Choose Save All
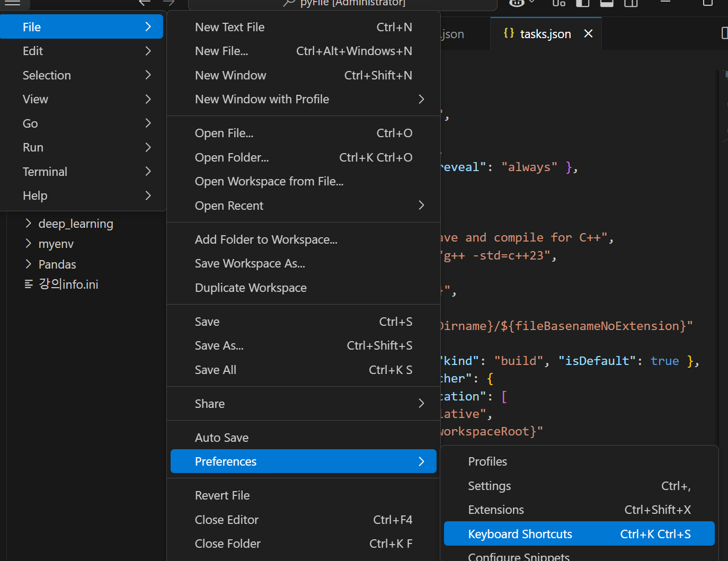This screenshot has width=728, height=561. click(304, 370)
